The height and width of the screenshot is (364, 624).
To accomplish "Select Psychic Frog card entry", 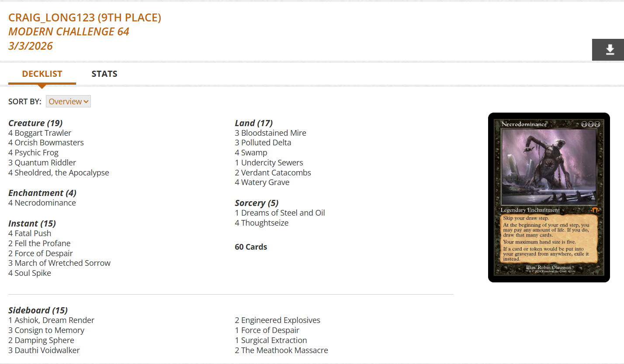I will pyautogui.click(x=36, y=153).
